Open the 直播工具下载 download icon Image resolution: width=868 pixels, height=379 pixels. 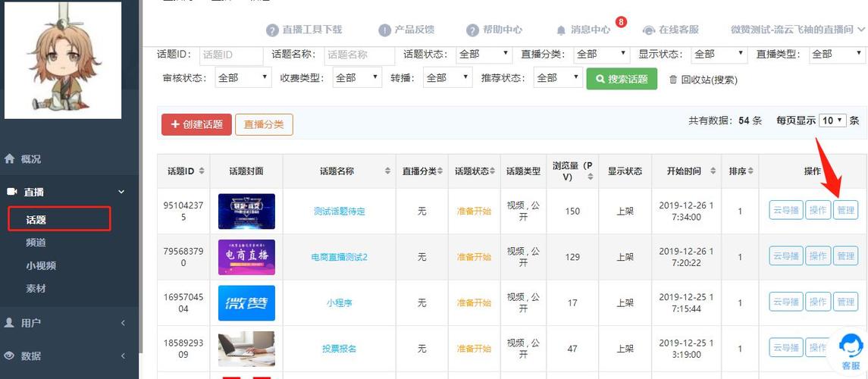coord(272,30)
